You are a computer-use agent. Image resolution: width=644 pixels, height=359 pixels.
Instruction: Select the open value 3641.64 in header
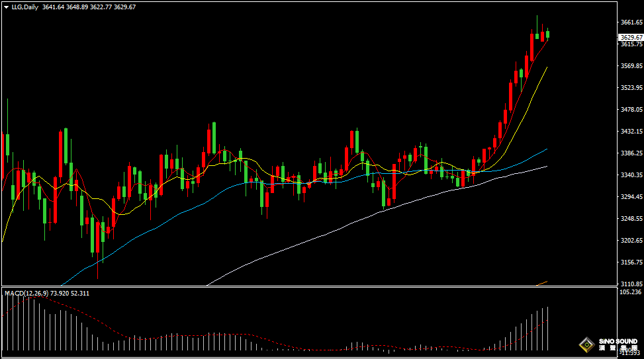53,7
